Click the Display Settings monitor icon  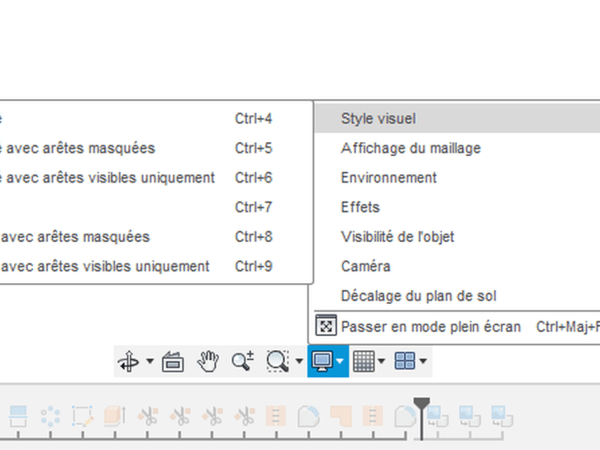coord(322,361)
